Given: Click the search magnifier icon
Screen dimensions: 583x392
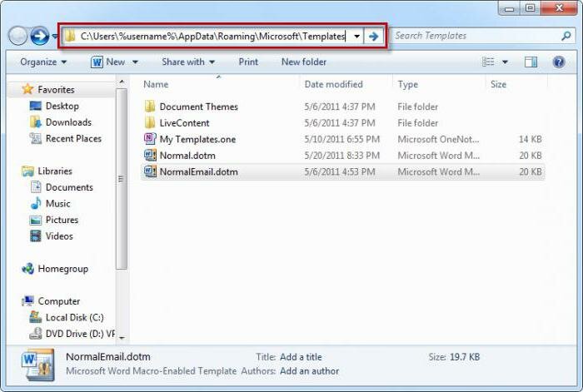Looking at the screenshot, I should pyautogui.click(x=566, y=36).
